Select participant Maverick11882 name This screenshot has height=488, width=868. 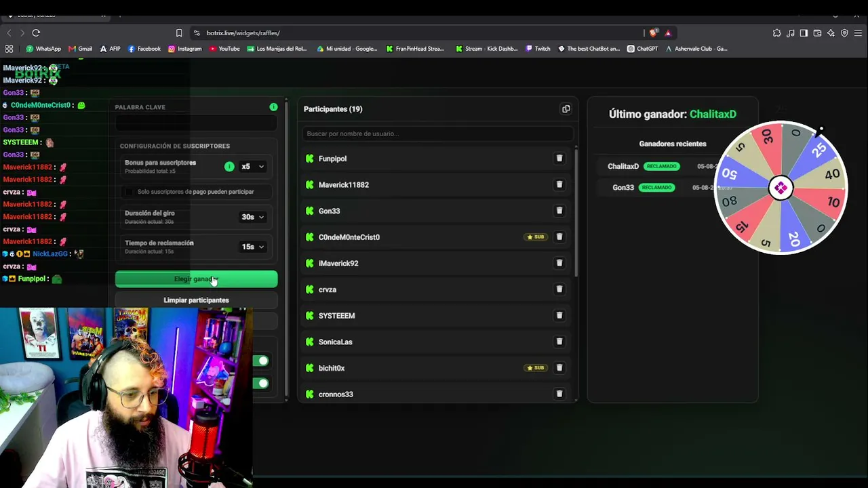click(344, 185)
